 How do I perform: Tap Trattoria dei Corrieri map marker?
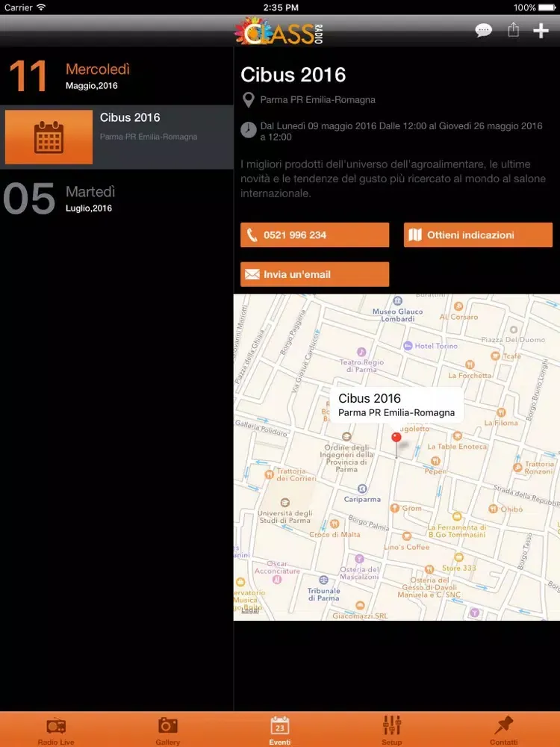pyautogui.click(x=270, y=474)
